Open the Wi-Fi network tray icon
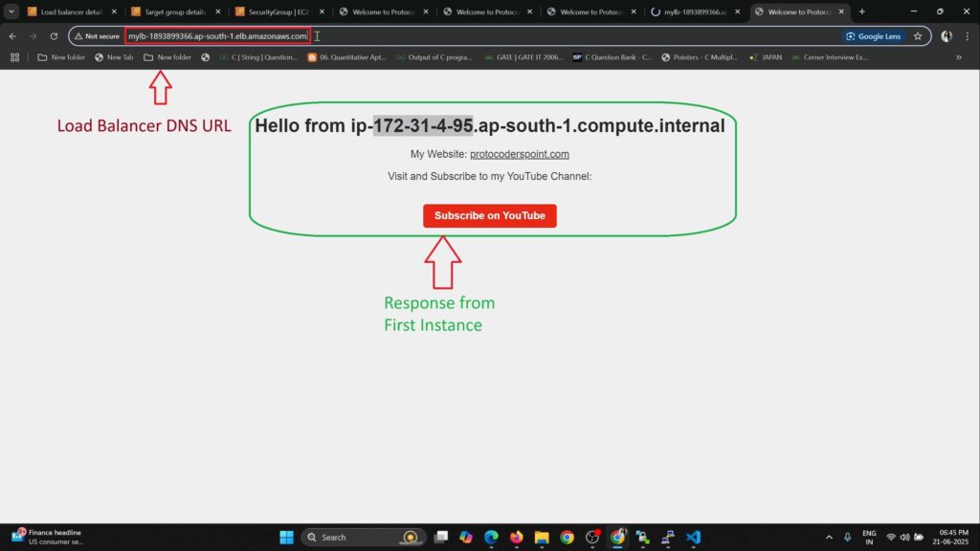Viewport: 980px width, 551px height. (x=891, y=537)
